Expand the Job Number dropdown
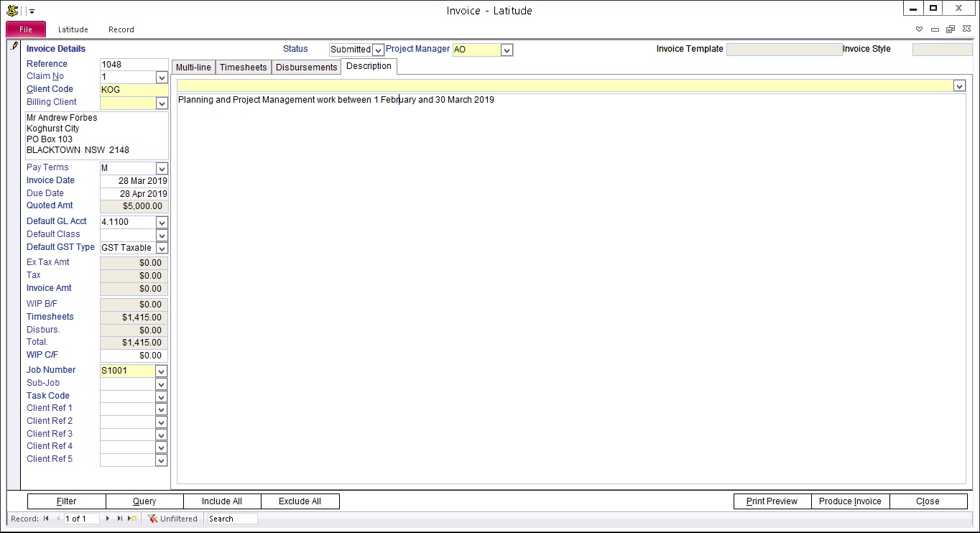Image resolution: width=980 pixels, height=533 pixels. [161, 371]
